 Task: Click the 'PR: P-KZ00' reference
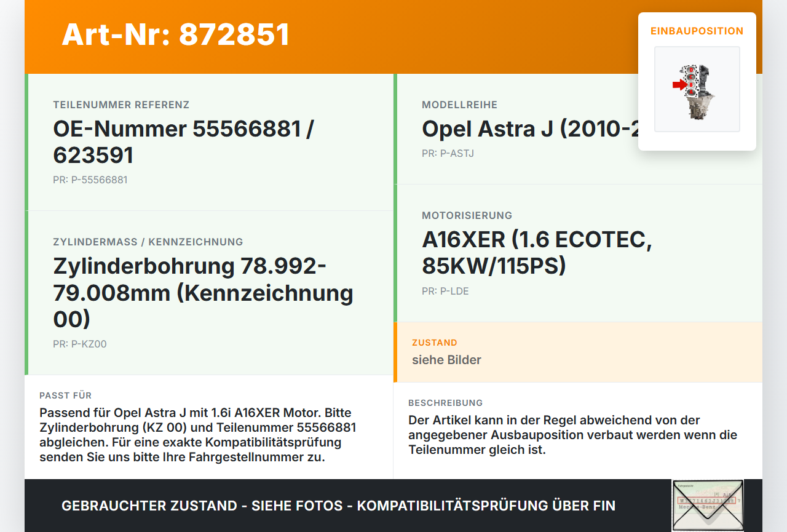[x=80, y=344]
